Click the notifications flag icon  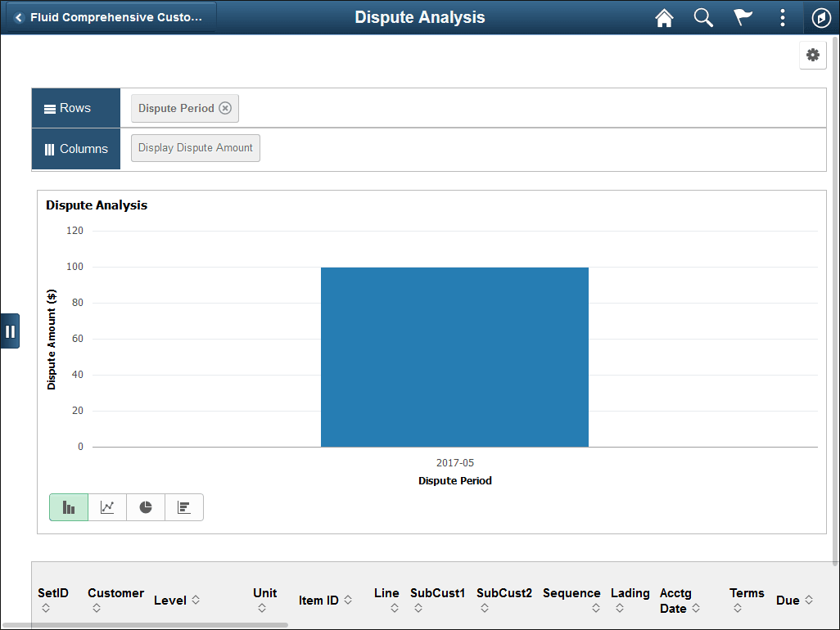point(743,17)
